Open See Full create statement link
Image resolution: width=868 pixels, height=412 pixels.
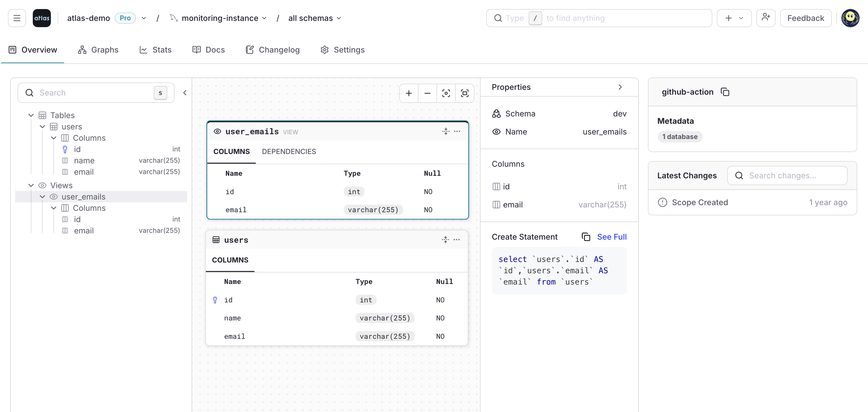pyautogui.click(x=611, y=237)
